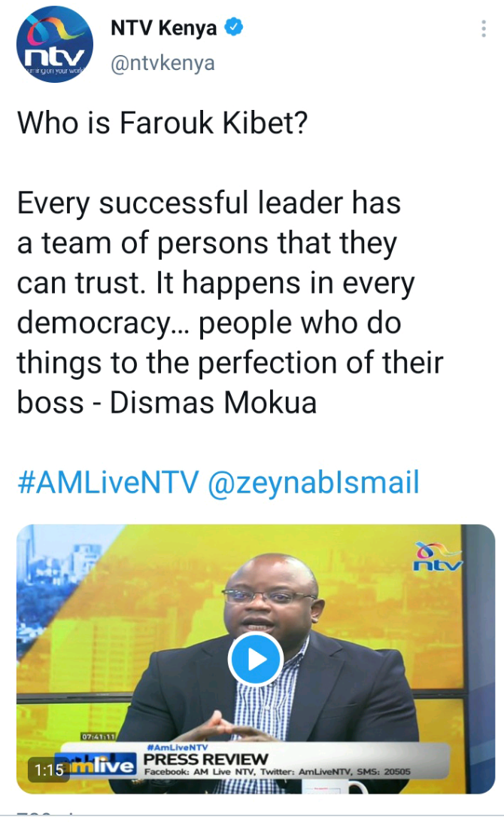504x823 pixels.
Task: Click the 07:41:11 on-screen clock
Action: pos(98,736)
